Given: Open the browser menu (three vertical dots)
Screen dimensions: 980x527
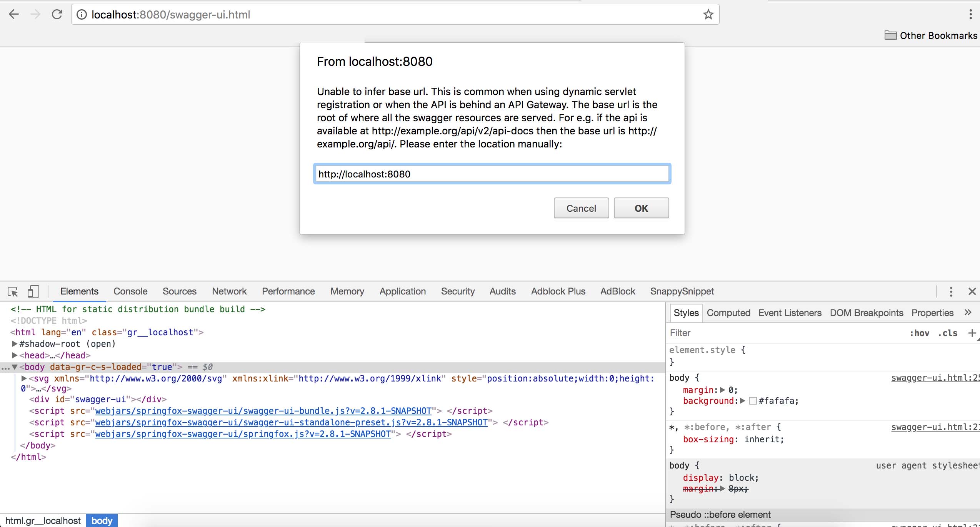Looking at the screenshot, I should (x=971, y=14).
